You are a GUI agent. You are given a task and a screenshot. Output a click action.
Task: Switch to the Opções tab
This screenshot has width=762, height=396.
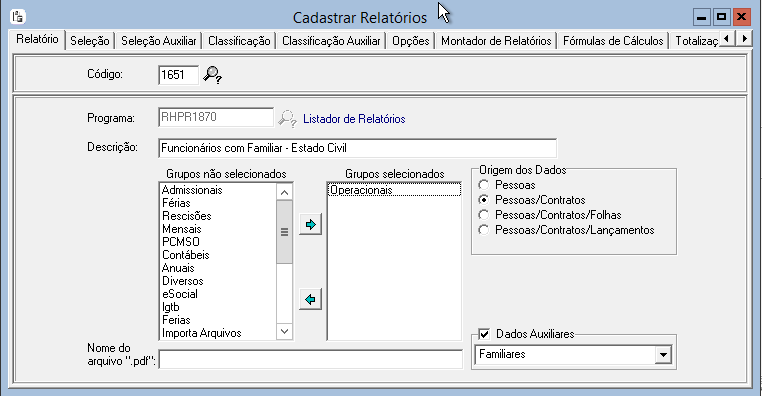tap(411, 41)
